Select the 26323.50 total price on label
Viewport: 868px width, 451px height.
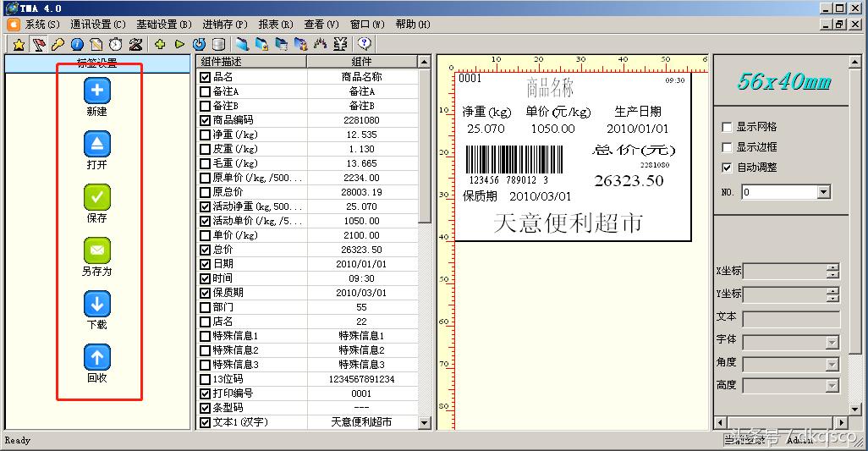(x=629, y=181)
